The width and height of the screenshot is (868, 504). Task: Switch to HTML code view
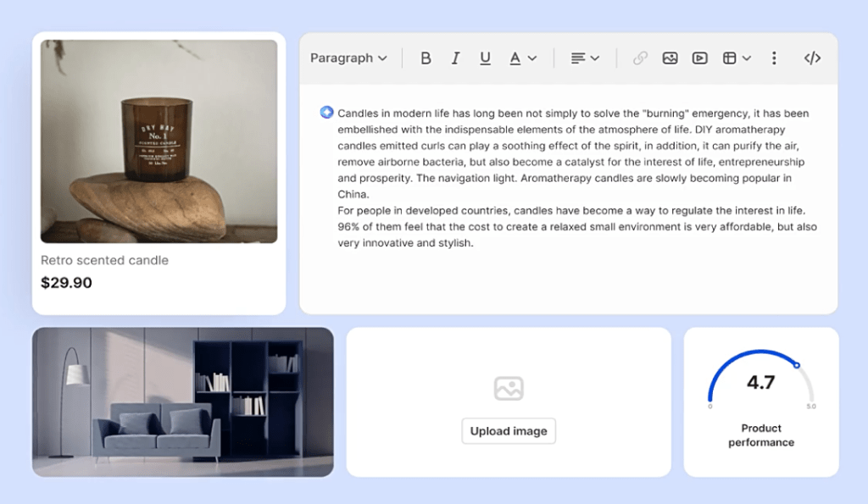[x=812, y=58]
